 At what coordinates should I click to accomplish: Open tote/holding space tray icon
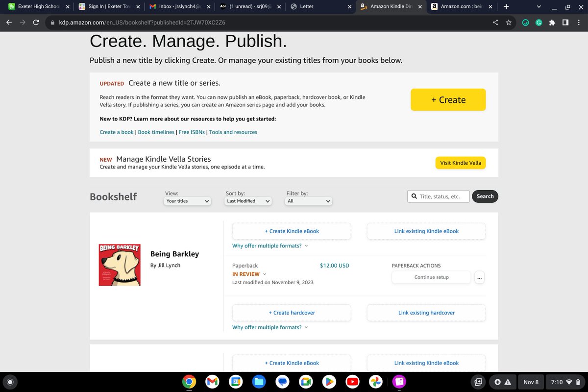tap(478, 382)
